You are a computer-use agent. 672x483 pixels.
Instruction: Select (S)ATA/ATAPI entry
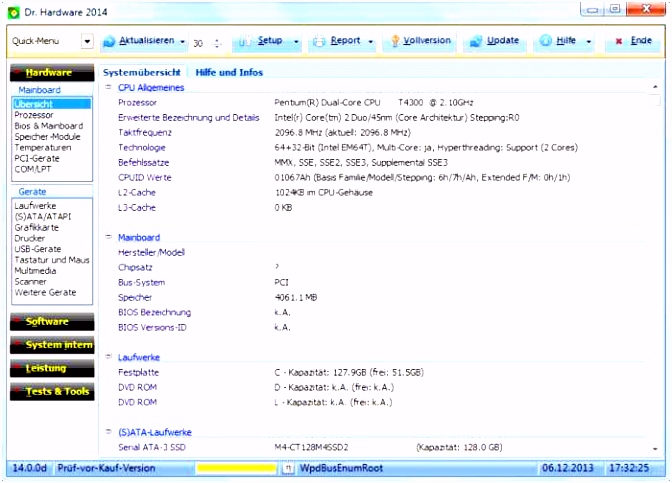(x=43, y=216)
